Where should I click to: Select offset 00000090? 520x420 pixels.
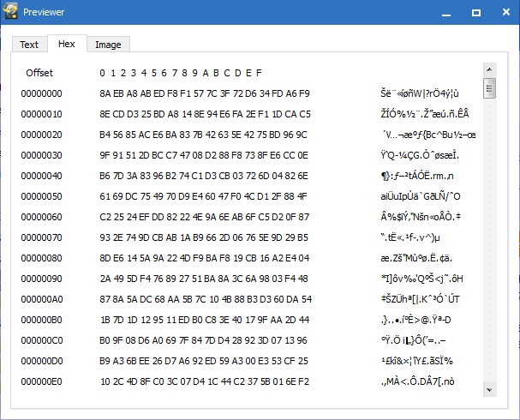pos(41,279)
